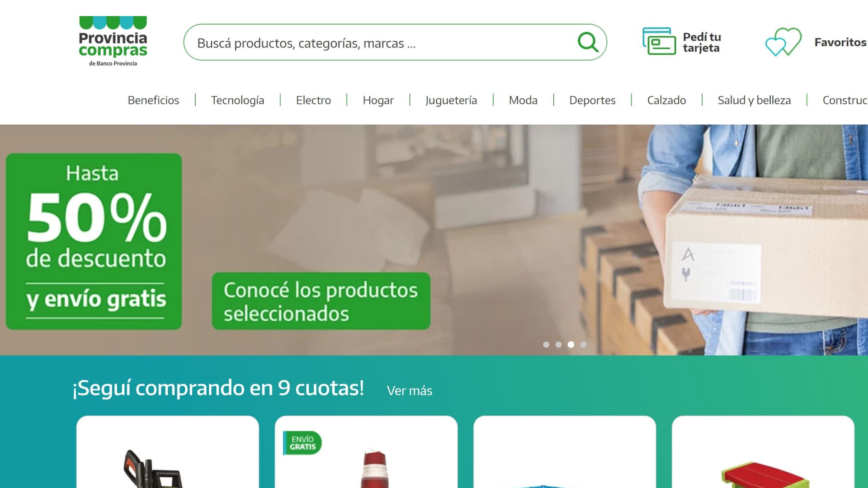Click the Ver más link for 9 cuotas
The image size is (868, 488).
[409, 391]
